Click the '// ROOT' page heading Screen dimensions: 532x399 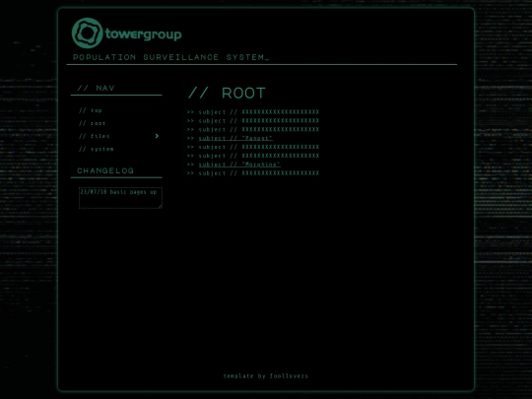tap(227, 94)
